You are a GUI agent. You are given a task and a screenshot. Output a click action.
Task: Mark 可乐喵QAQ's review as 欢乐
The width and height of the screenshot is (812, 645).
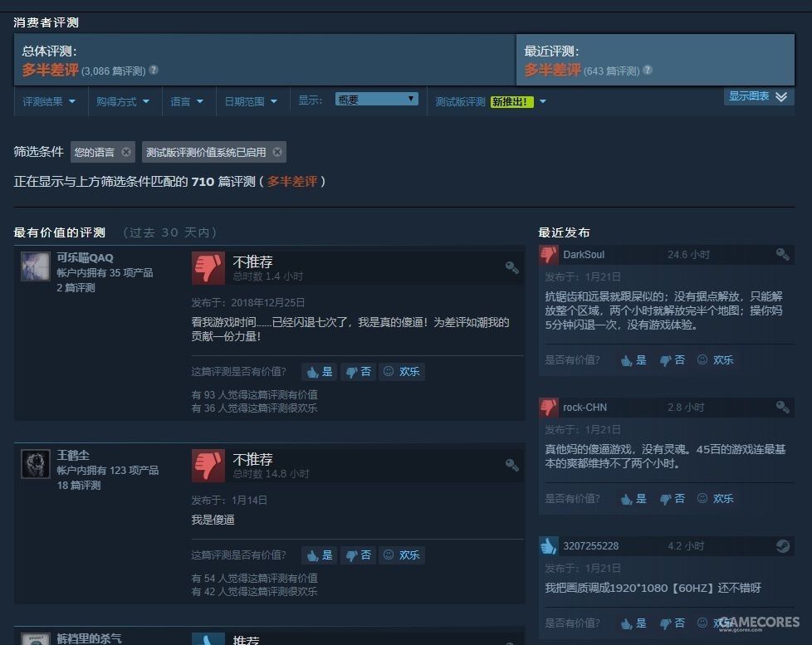402,372
